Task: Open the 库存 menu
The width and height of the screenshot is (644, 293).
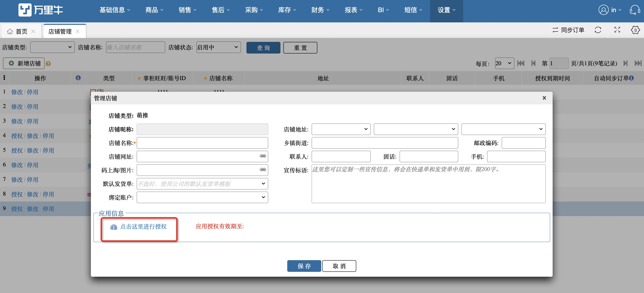Action: [287, 10]
